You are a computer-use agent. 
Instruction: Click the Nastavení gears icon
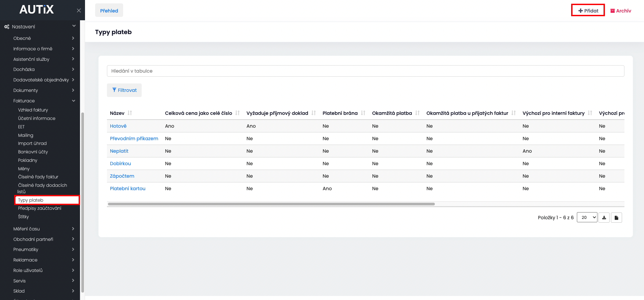point(7,27)
